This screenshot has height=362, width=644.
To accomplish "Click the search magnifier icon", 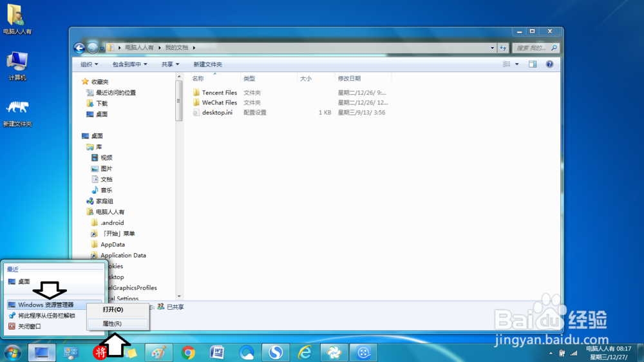I will pos(554,48).
